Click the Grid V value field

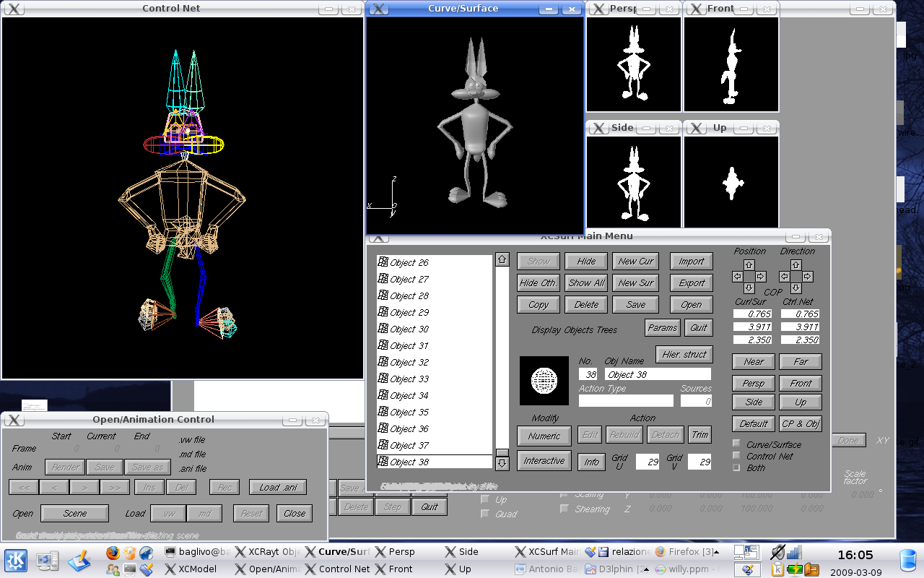click(x=699, y=462)
